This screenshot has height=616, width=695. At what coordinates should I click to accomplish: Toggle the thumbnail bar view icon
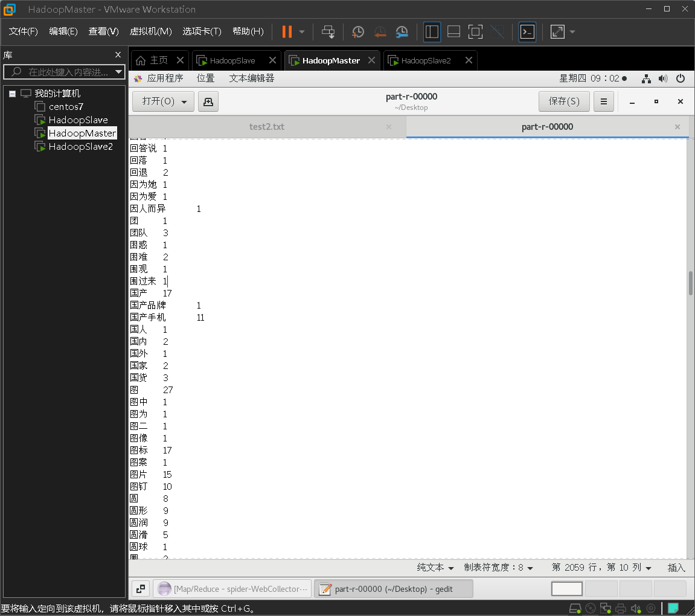point(453,32)
